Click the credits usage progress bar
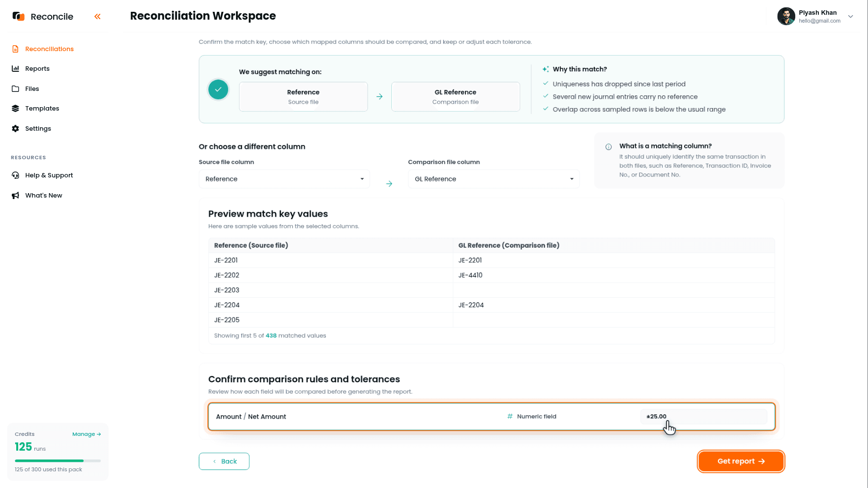The image size is (868, 488). (x=58, y=461)
